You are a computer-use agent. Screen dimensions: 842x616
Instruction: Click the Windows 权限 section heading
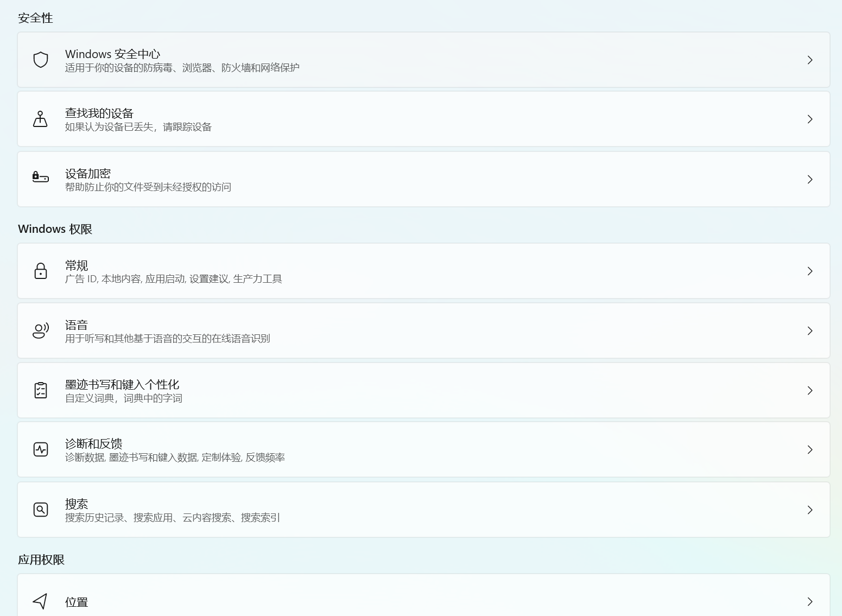click(x=55, y=229)
